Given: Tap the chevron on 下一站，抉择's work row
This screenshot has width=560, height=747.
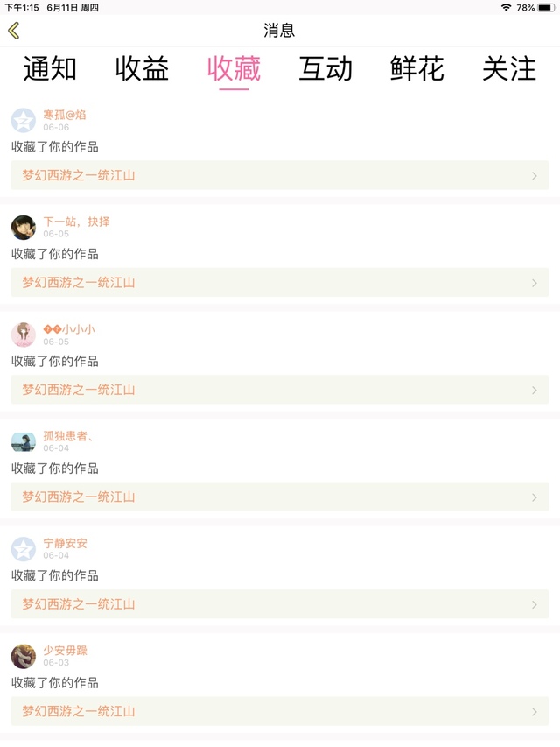Looking at the screenshot, I should [535, 283].
